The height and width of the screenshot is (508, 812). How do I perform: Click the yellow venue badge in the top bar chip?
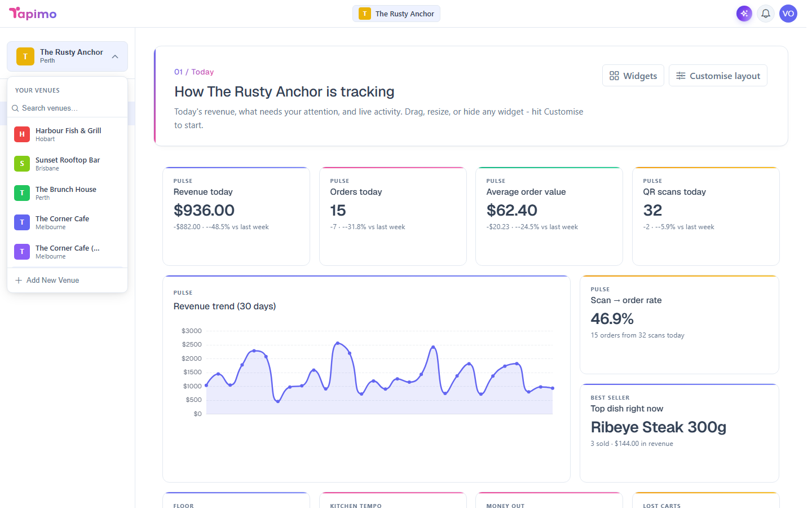click(365, 14)
